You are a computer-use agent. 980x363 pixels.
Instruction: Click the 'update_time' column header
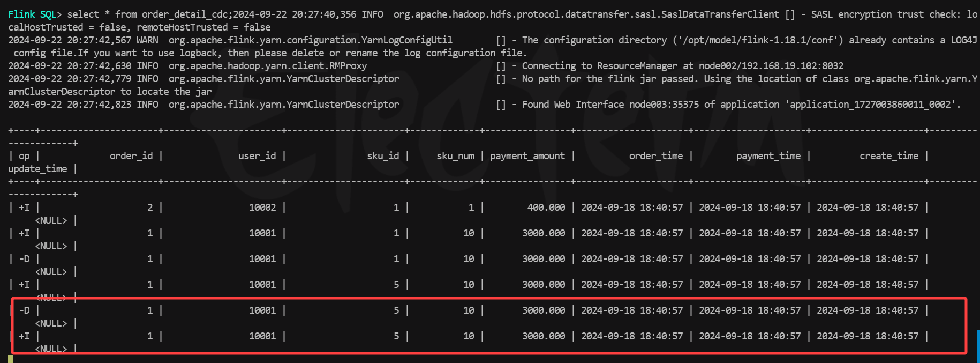pyautogui.click(x=37, y=169)
